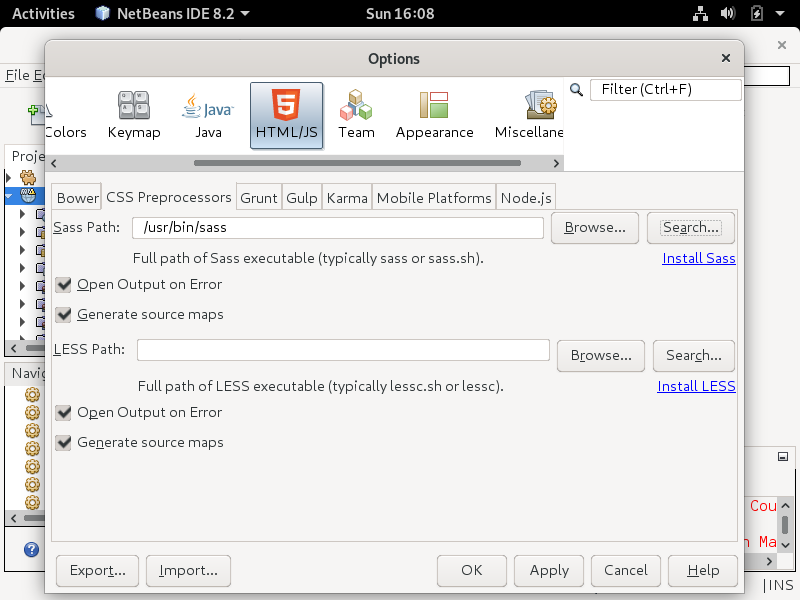Image resolution: width=800 pixels, height=600 pixels.
Task: Collapse the highlighted project node in Projects
Action: coord(9,195)
